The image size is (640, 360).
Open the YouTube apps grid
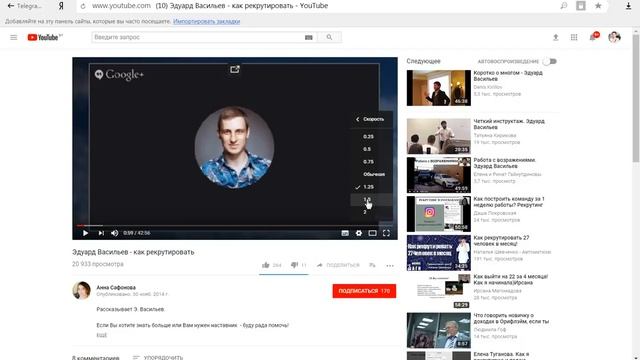click(x=574, y=38)
